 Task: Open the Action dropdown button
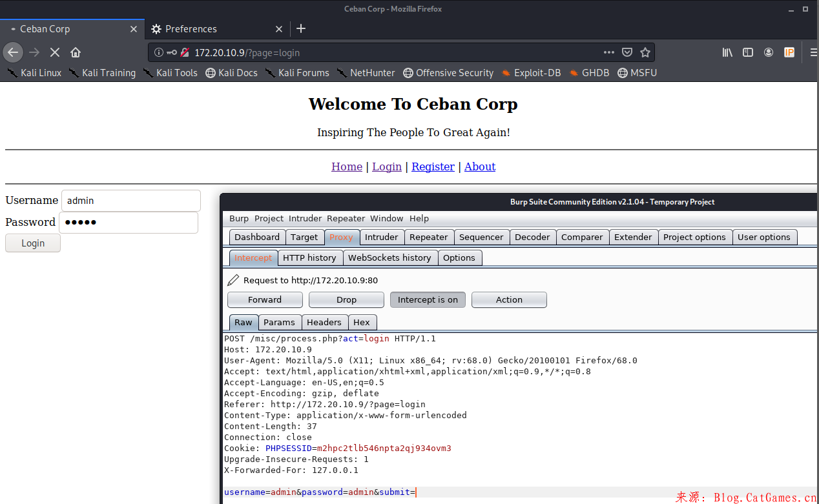coord(509,299)
